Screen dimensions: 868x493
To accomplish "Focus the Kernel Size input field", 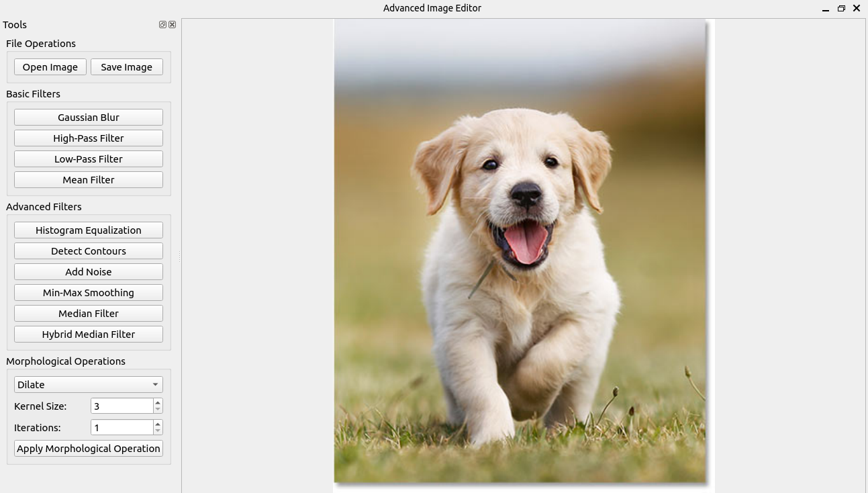I will tap(122, 406).
